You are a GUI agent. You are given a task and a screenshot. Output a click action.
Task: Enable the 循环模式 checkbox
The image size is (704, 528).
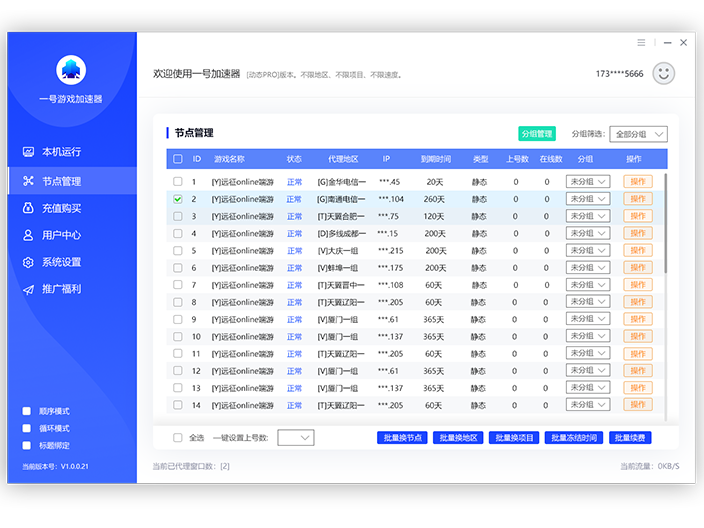click(27, 428)
